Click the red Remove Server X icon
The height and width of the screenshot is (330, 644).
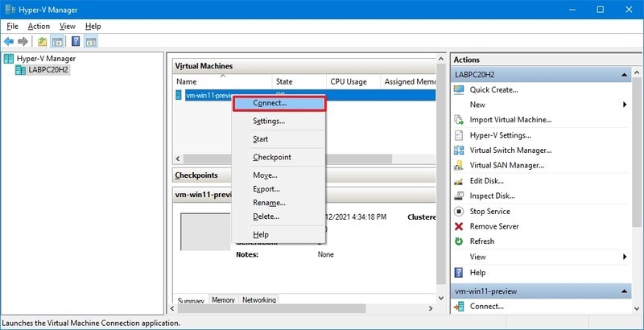(x=459, y=226)
